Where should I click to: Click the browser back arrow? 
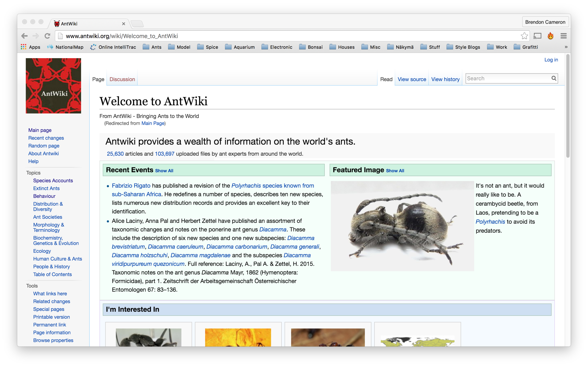click(x=24, y=36)
